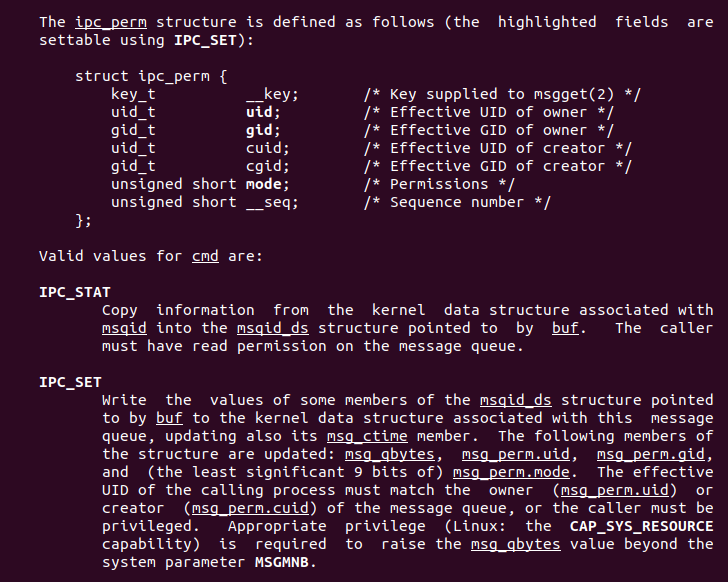The height and width of the screenshot is (582, 728).
Task: Click the underlined msg_perm.gid member
Action: pos(650,454)
